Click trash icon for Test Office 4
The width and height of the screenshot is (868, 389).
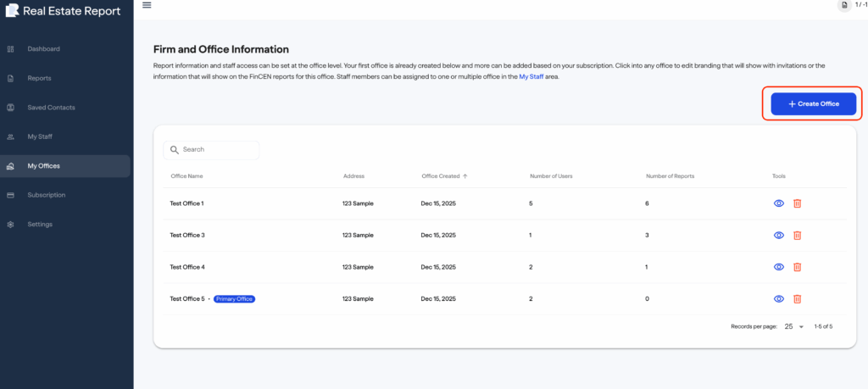coord(797,267)
